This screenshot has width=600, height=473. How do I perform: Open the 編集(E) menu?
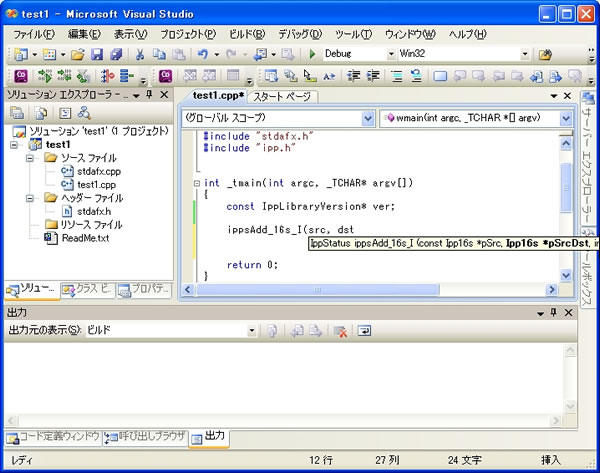(84, 34)
